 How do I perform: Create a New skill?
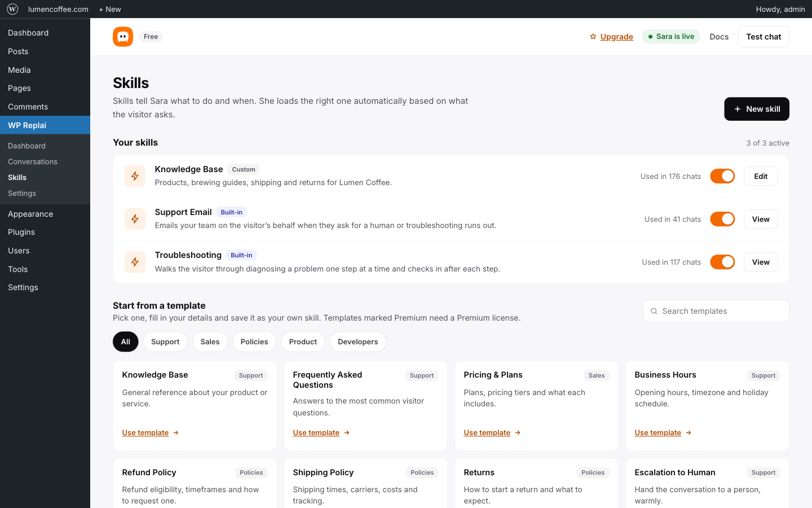[x=757, y=109]
